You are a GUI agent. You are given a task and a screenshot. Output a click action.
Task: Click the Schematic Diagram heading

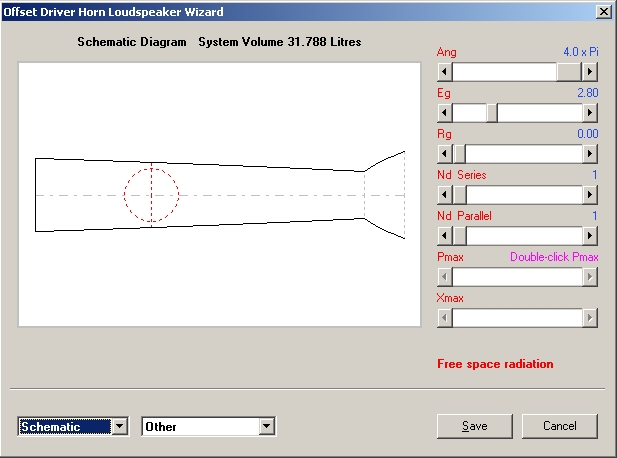click(x=132, y=42)
